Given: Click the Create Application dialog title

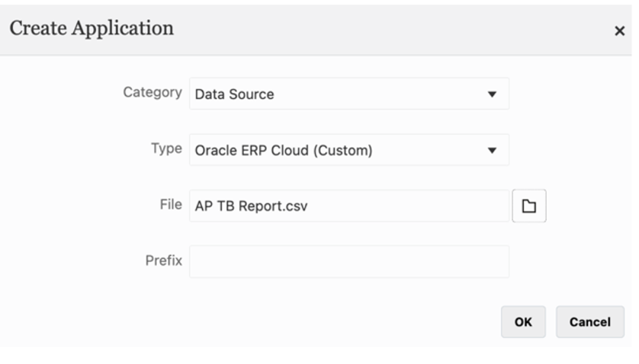Looking at the screenshot, I should (92, 29).
